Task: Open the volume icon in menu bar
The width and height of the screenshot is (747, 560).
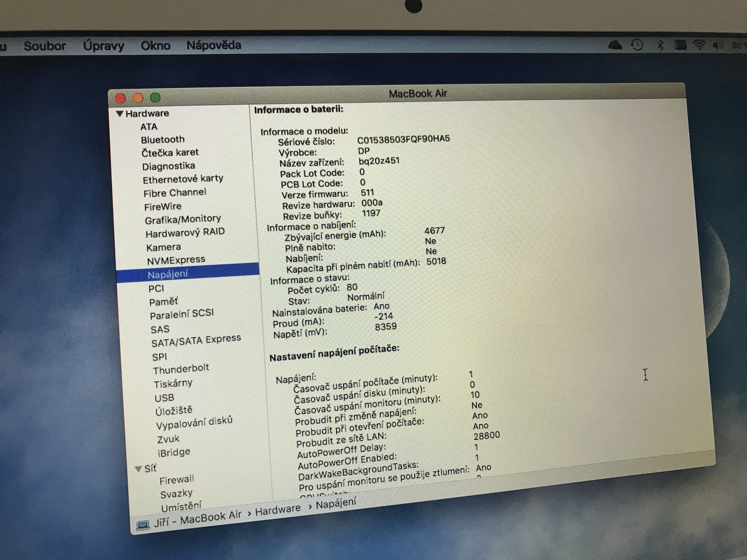Action: tap(718, 45)
